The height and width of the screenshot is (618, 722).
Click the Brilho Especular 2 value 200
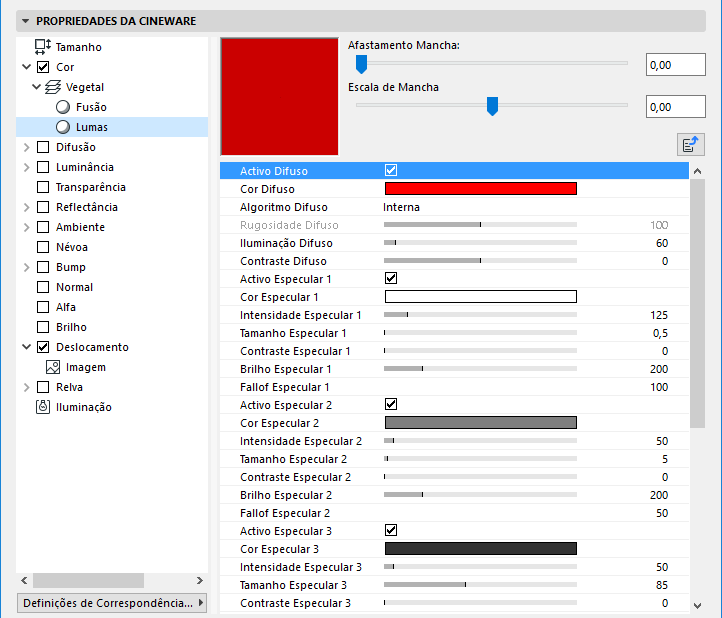click(659, 495)
